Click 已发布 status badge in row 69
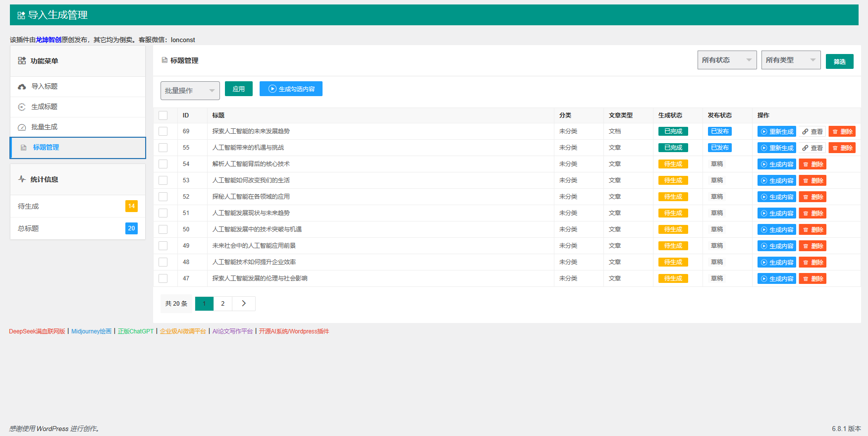 (x=719, y=131)
